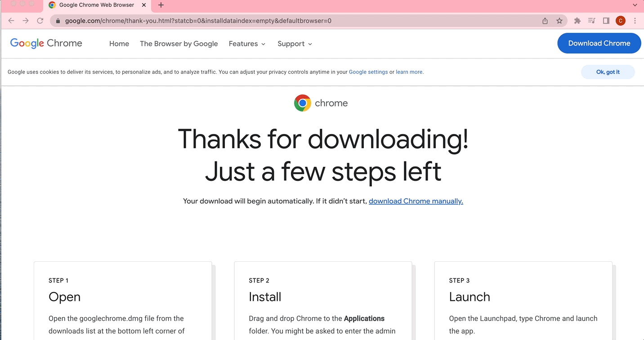Open the learn more link
Viewport: 644px width, 340px height.
[x=409, y=72]
